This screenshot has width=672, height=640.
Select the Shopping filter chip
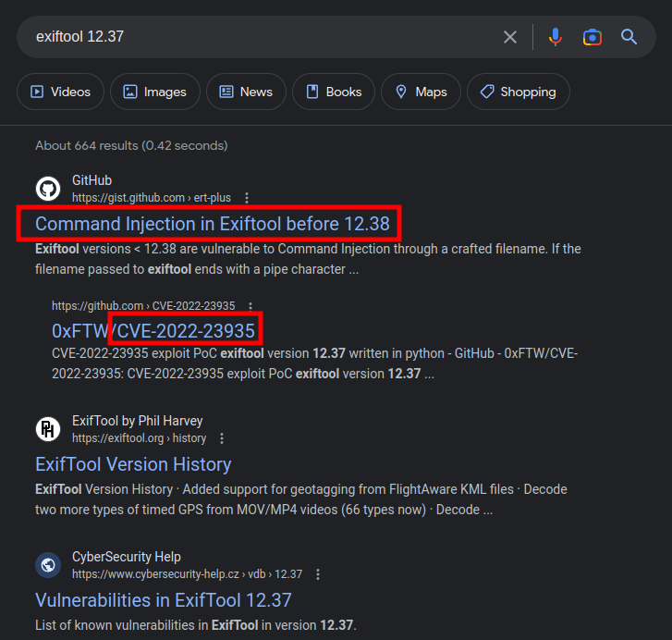coord(518,92)
